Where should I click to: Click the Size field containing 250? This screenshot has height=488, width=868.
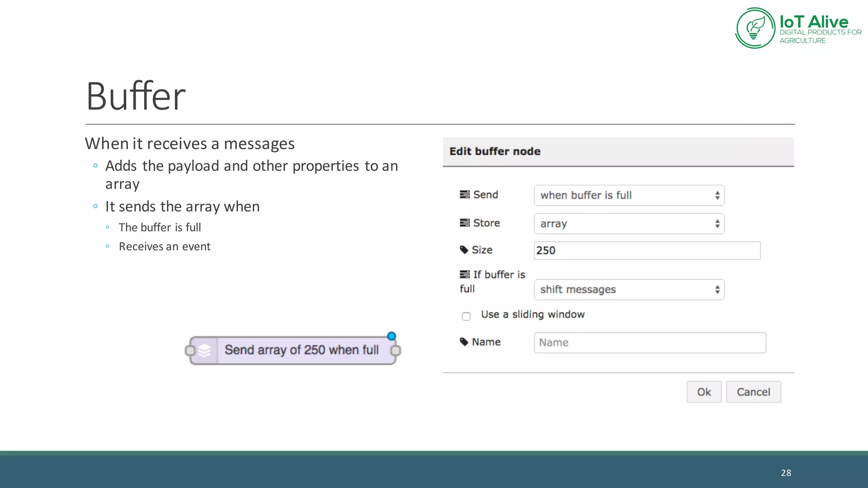647,250
